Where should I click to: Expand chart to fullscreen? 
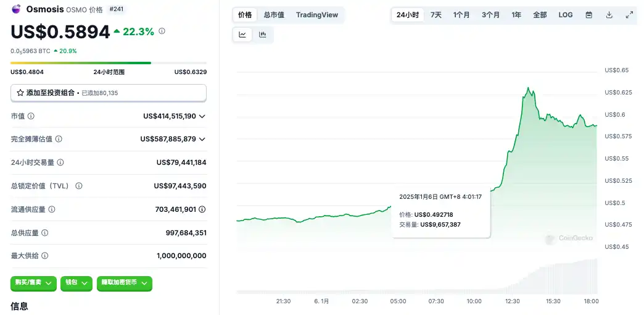coord(629,15)
